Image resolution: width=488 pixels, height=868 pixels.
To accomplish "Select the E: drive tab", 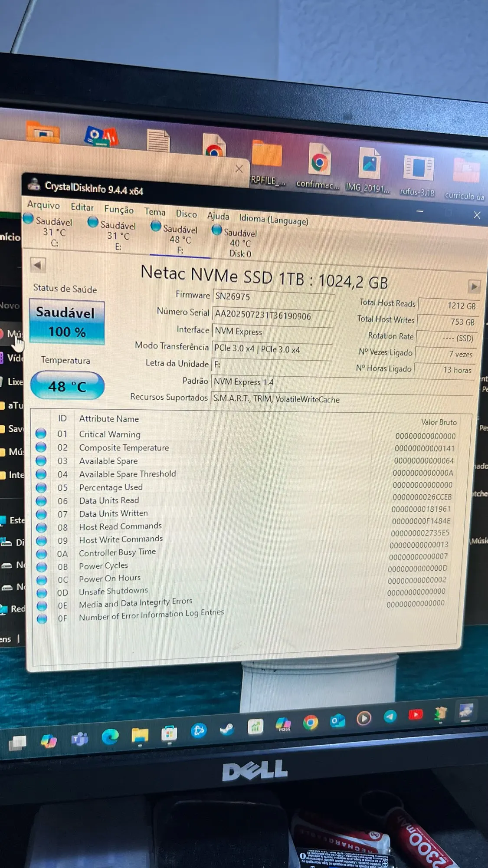I will tap(115, 235).
